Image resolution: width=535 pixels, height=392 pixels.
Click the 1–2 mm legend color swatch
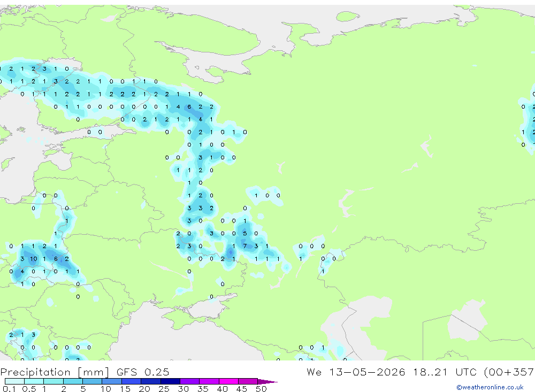[x=53, y=381]
